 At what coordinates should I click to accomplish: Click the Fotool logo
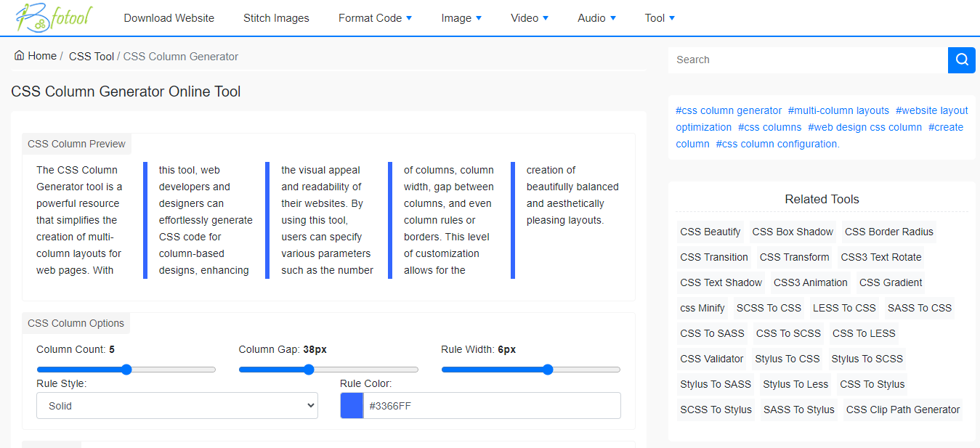pos(51,17)
